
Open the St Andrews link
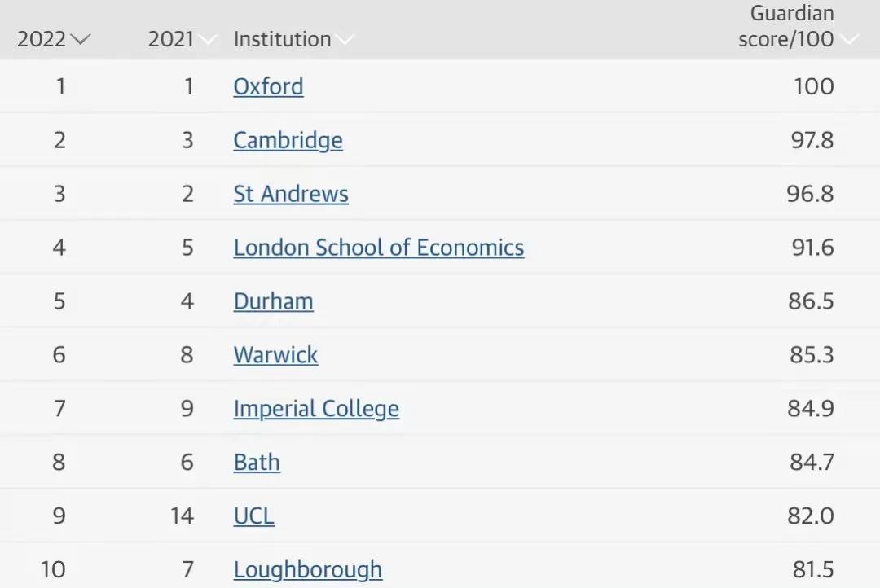[x=291, y=194]
